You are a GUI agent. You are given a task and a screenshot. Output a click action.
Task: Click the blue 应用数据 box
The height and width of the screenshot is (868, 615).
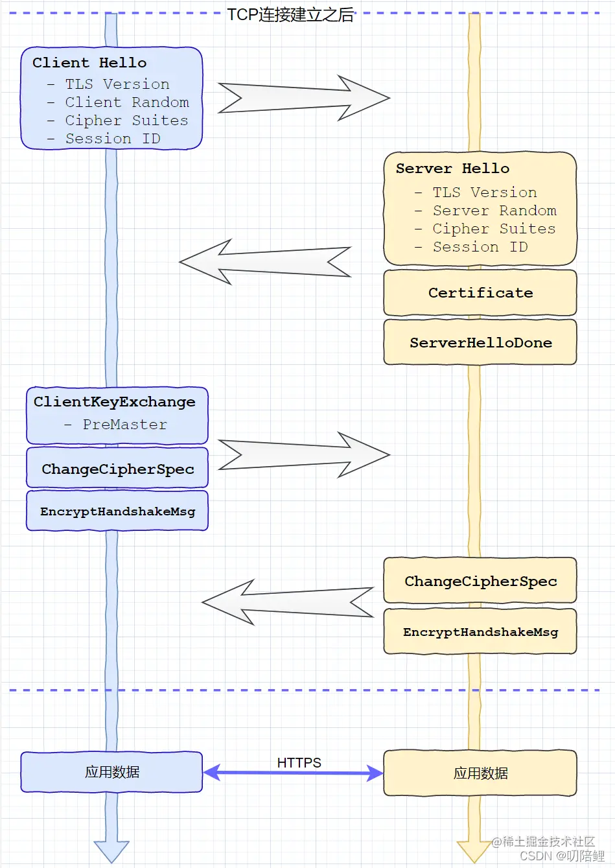(111, 772)
